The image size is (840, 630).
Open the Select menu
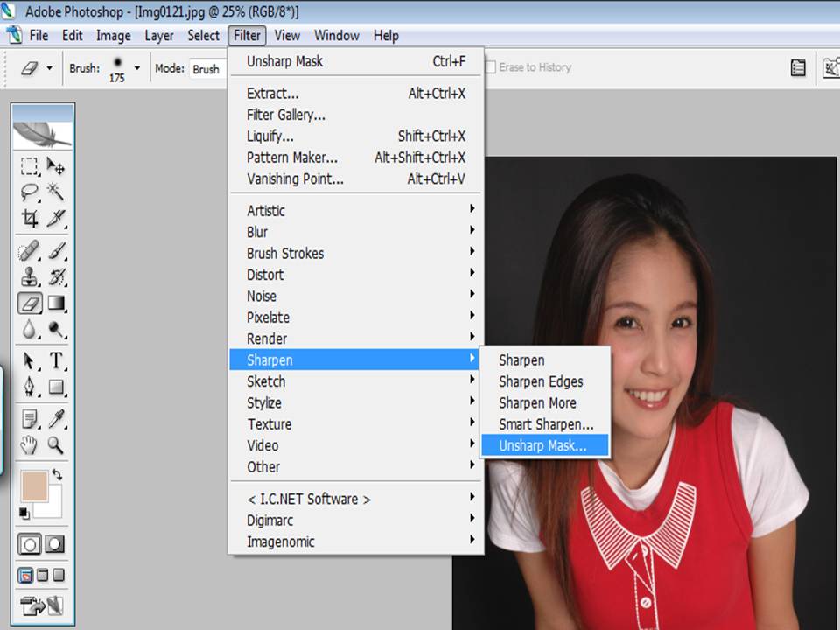pyautogui.click(x=203, y=35)
